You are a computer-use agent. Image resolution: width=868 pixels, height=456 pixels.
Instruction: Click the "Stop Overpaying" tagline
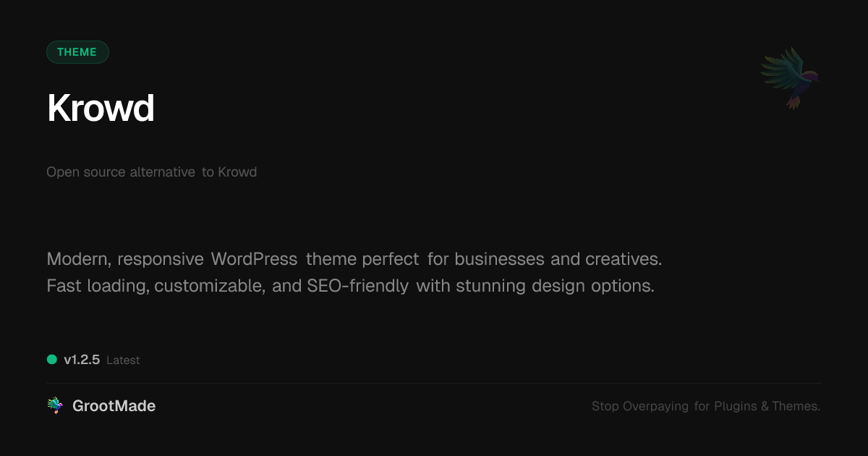[x=705, y=407]
